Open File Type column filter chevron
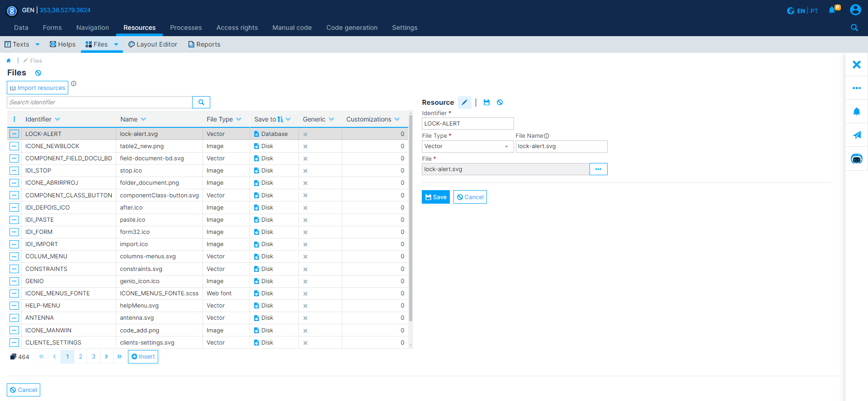 point(239,119)
